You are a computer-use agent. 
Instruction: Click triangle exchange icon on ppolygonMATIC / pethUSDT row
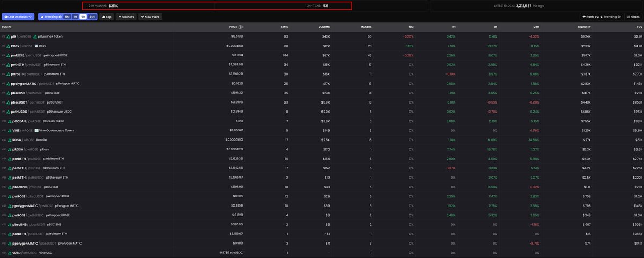[x=9, y=84]
